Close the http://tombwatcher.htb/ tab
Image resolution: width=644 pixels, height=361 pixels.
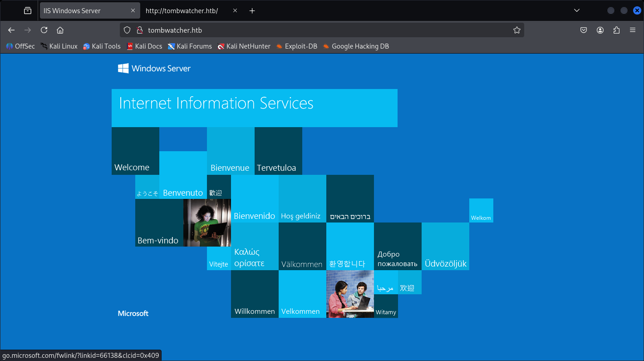(235, 10)
